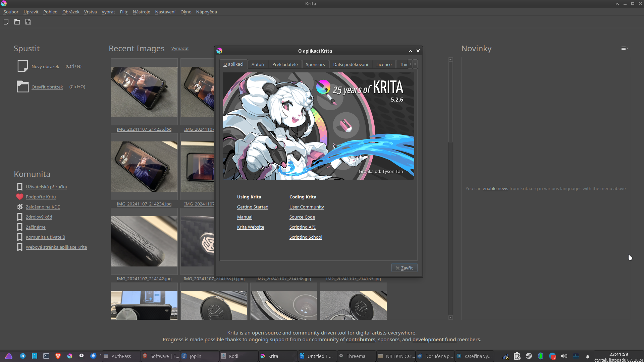Click the heart icon beside Podpořte Kritu
Viewport: 644px width, 362px height.
(20, 197)
